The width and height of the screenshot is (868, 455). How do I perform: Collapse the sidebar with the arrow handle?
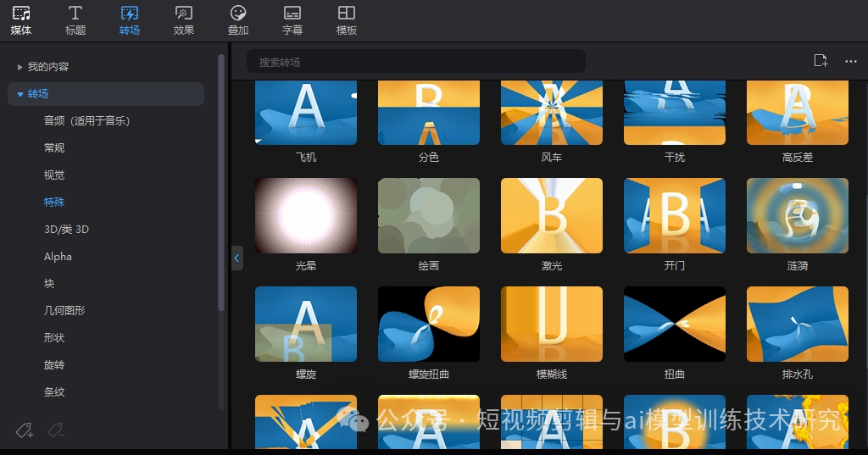click(237, 258)
